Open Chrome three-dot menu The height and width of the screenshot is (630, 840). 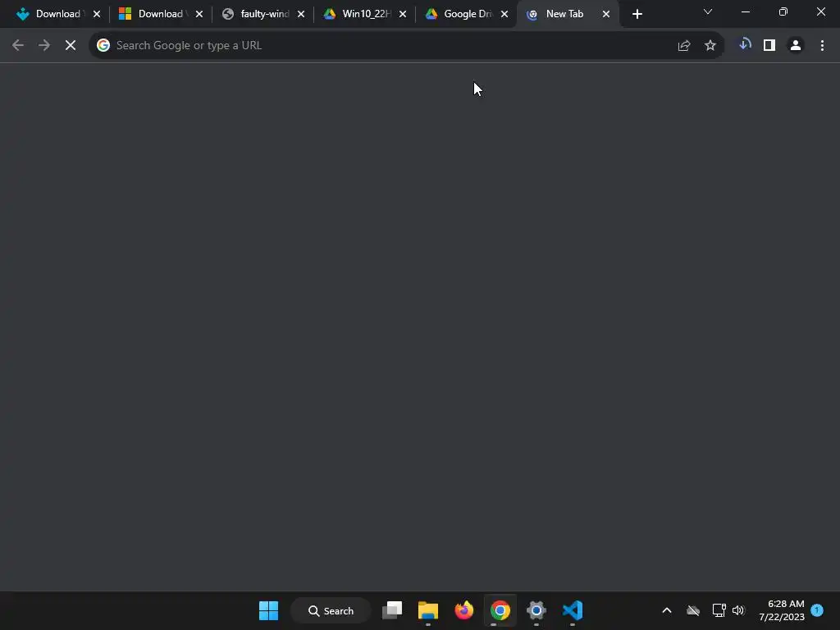[x=822, y=46]
